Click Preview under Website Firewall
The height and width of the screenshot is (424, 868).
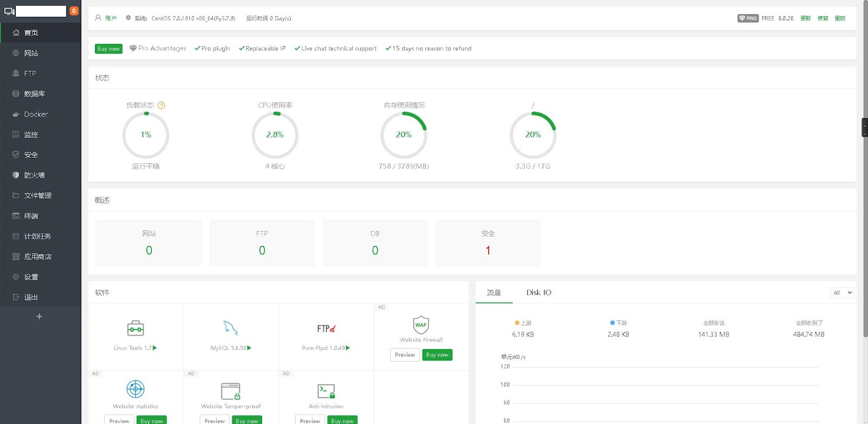pyautogui.click(x=405, y=355)
